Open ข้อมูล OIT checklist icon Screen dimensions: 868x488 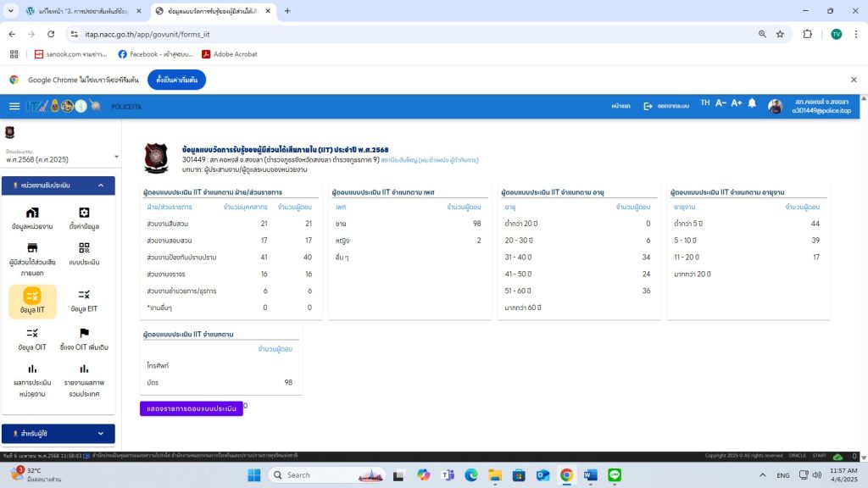(32, 334)
